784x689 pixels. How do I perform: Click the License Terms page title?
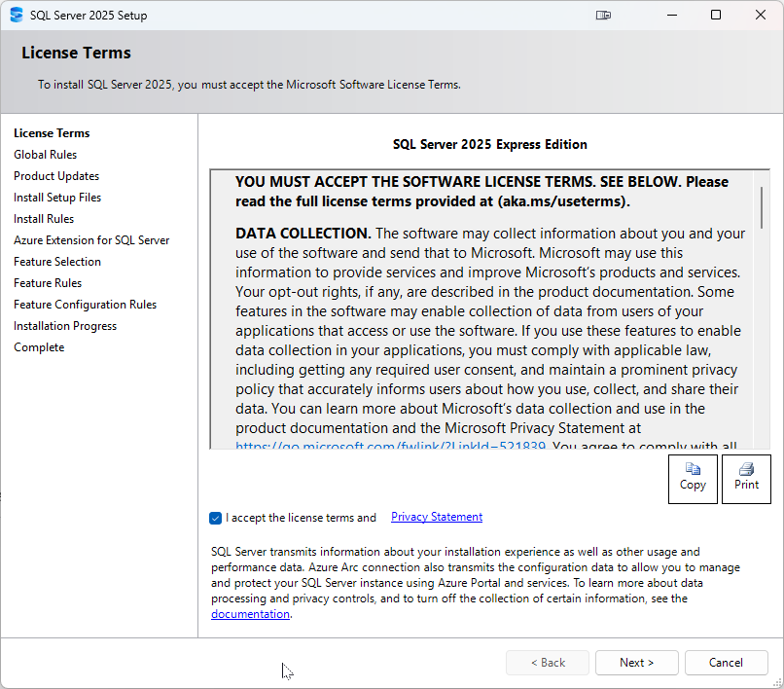(x=76, y=54)
